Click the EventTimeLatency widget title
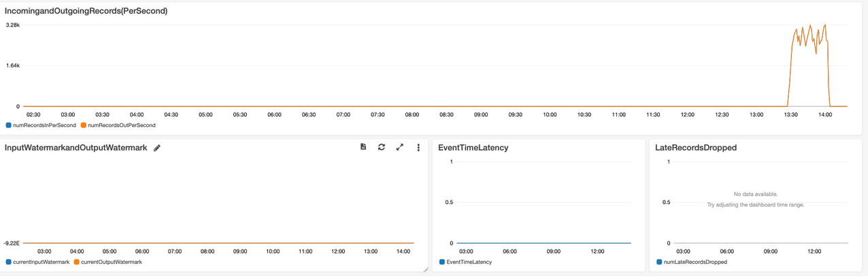Screen dimensions: 868x276 point(473,148)
